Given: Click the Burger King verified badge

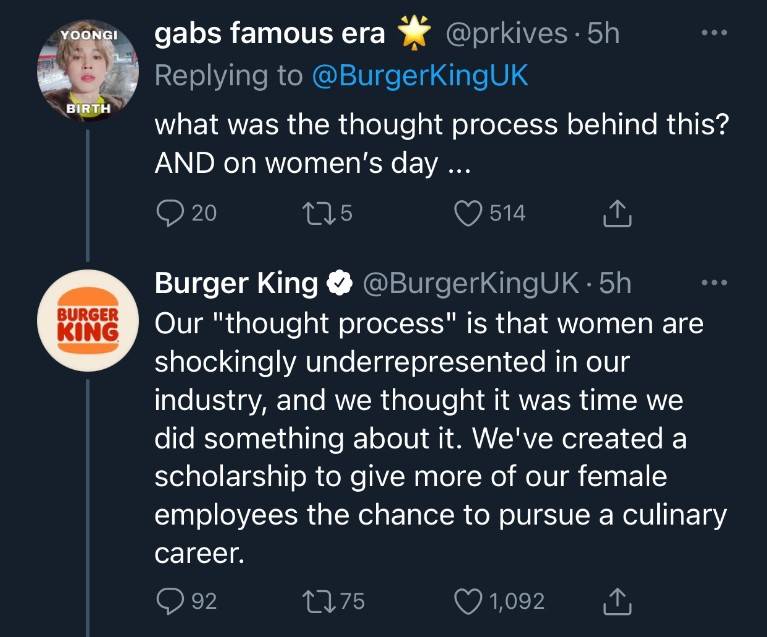Looking at the screenshot, I should point(338,285).
